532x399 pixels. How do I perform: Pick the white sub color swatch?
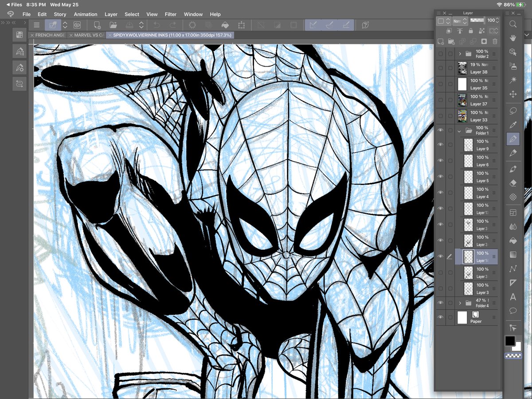coord(517,347)
